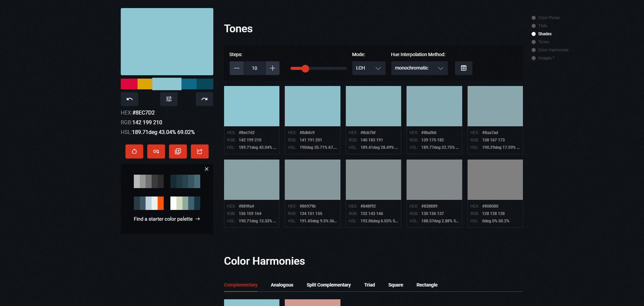Click the undo arrow button
The image size is (644, 306).
129,99
